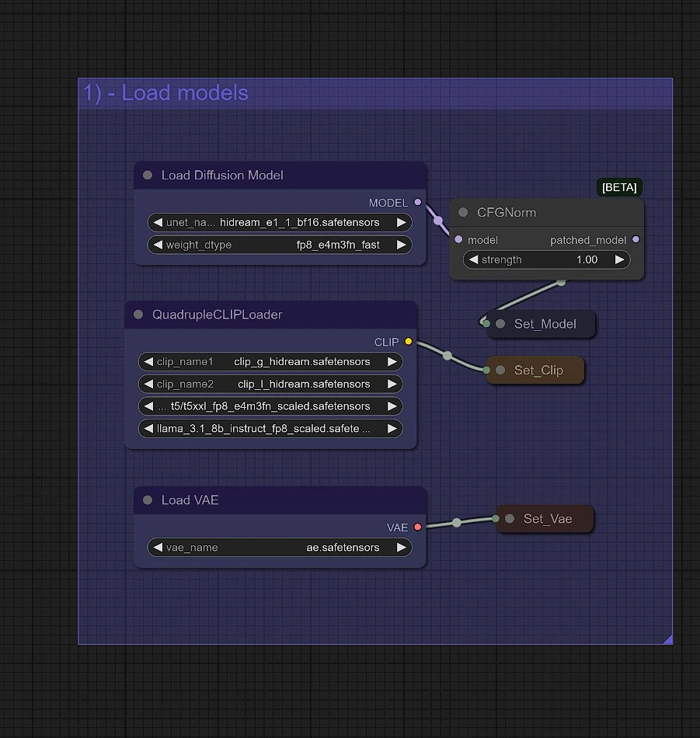Toggle the Set_Model node collapse dot

(x=500, y=324)
